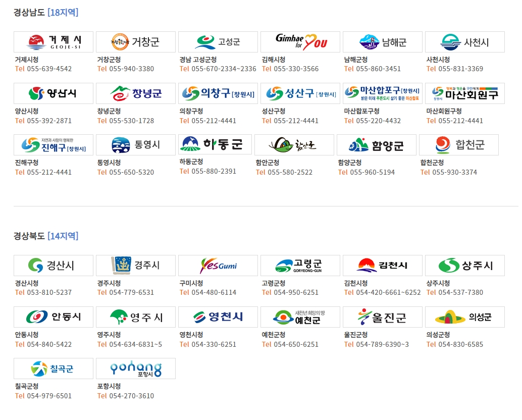Click phone number 054-979-6501
This screenshot has height=420, width=522.
pyautogui.click(x=49, y=396)
